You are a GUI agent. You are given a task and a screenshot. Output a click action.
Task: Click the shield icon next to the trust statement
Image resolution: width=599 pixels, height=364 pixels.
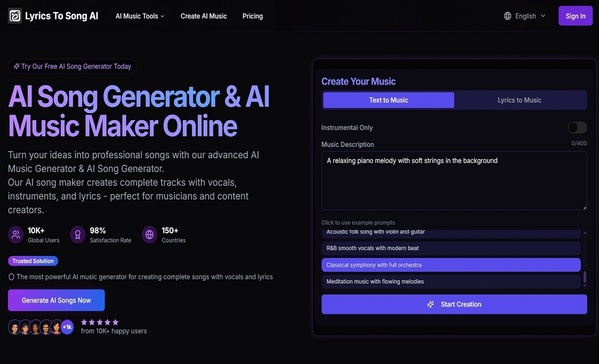(x=11, y=277)
